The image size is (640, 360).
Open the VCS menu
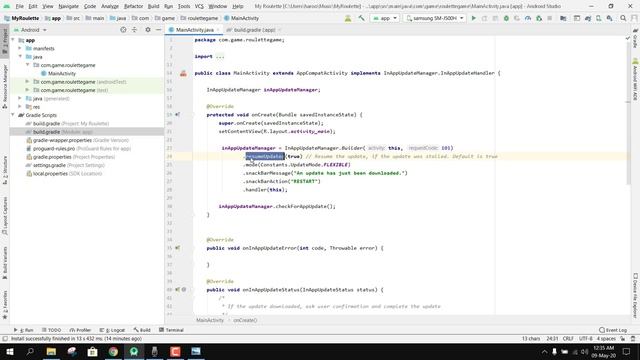(x=199, y=6)
